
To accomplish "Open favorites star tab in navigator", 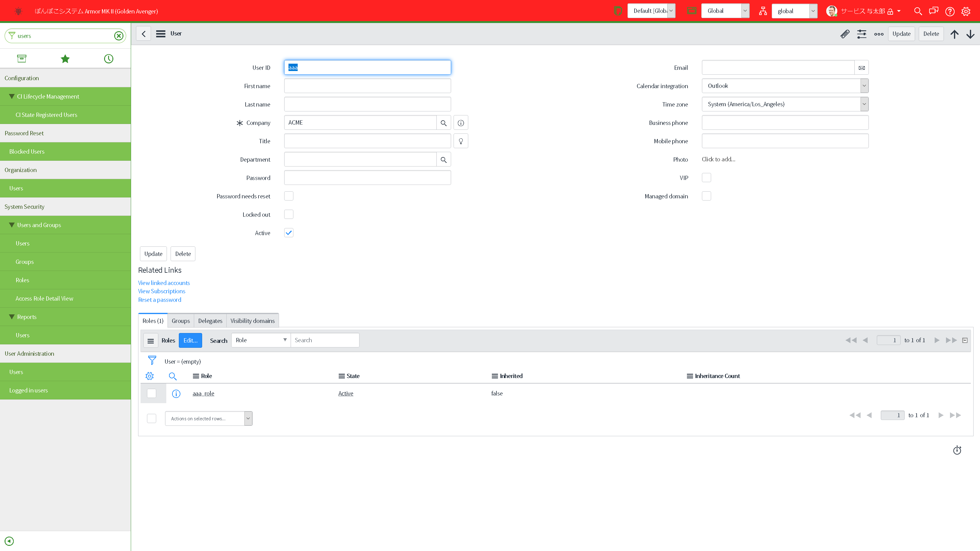I will 65,58.
